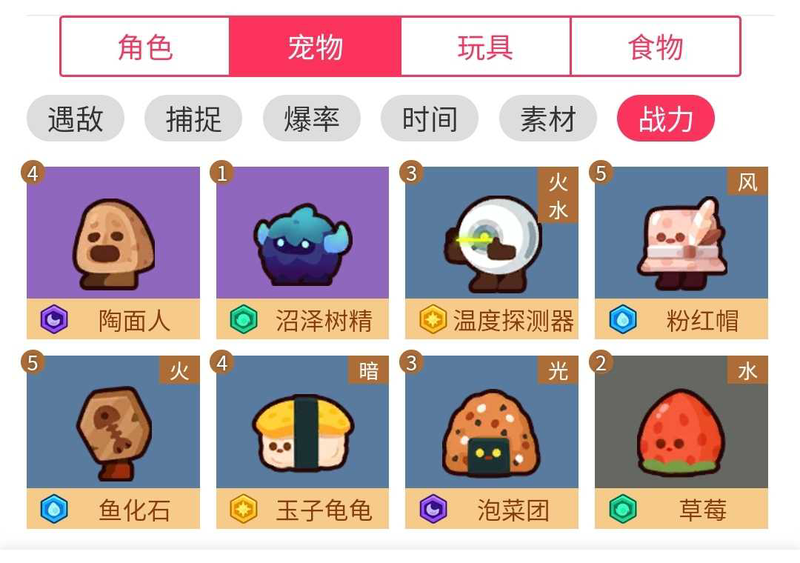The width and height of the screenshot is (800, 563).
Task: Click the blue water drop icon beside 粉红帽
Action: point(623,320)
